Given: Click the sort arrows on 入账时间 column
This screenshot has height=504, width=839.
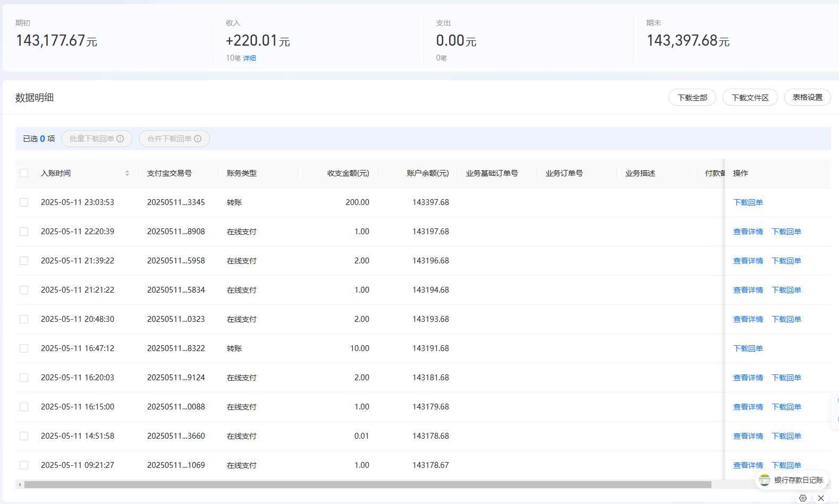Looking at the screenshot, I should pos(127,173).
